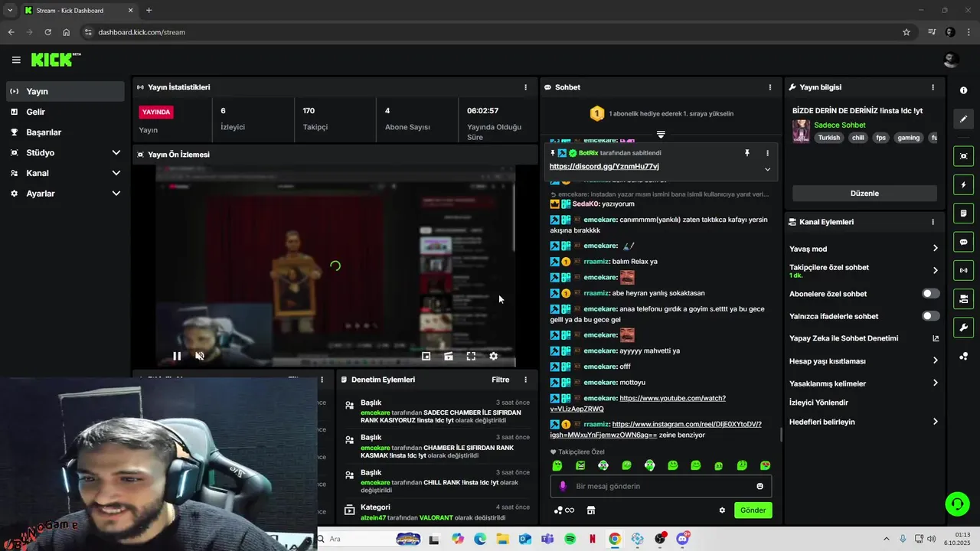The width and height of the screenshot is (980, 551).
Task: Open the info icon in right sidebar
Action: (x=963, y=90)
